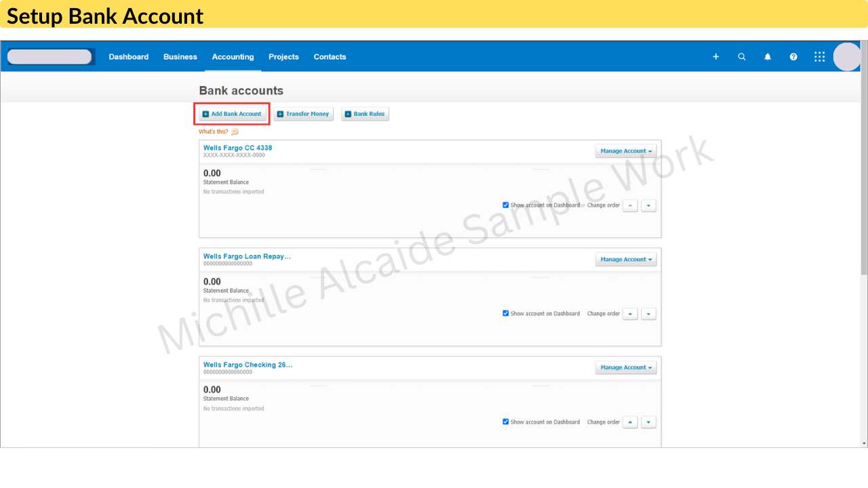Click the Bank accounts page heading
This screenshot has width=868, height=488.
click(241, 91)
